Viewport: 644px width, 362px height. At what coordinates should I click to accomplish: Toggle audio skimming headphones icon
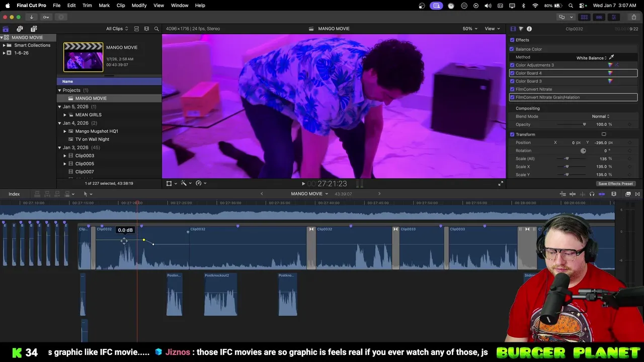[x=592, y=194]
